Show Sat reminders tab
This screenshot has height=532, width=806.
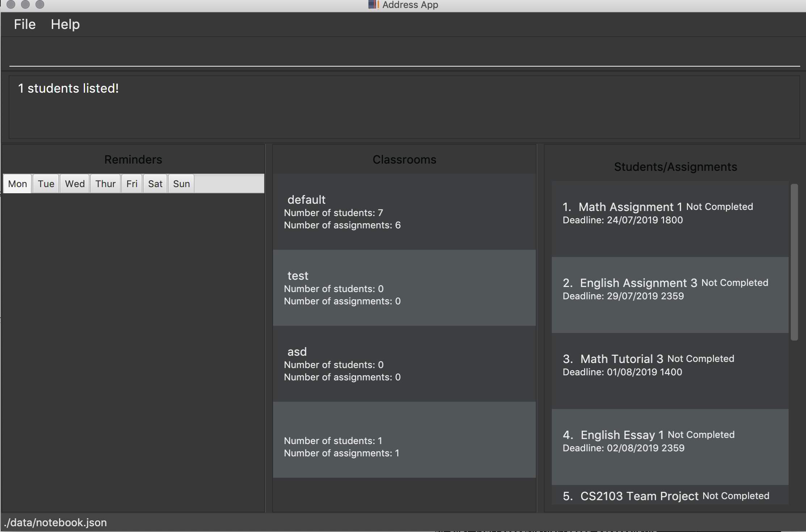155,184
